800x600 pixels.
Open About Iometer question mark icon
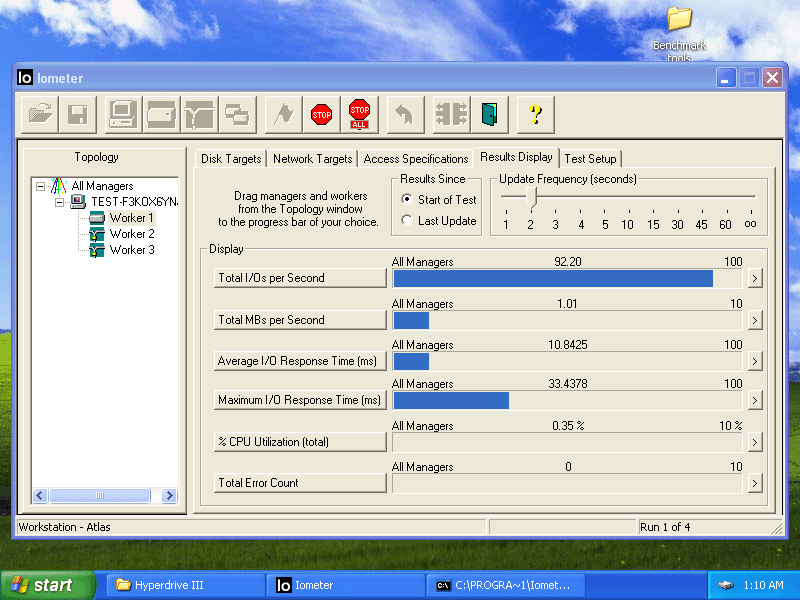[535, 114]
